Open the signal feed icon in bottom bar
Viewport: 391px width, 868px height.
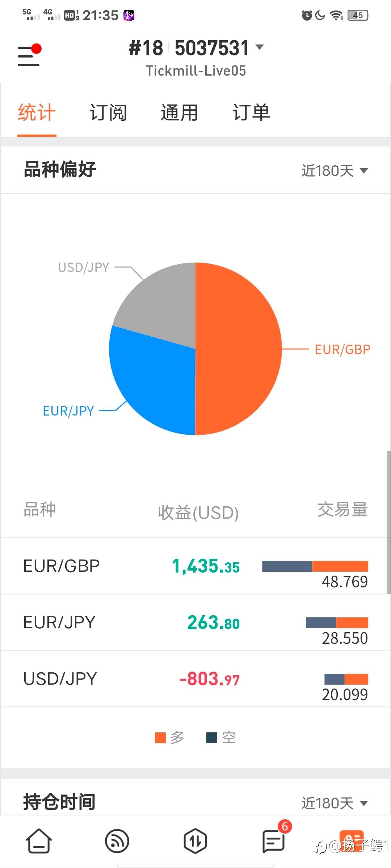pyautogui.click(x=117, y=841)
